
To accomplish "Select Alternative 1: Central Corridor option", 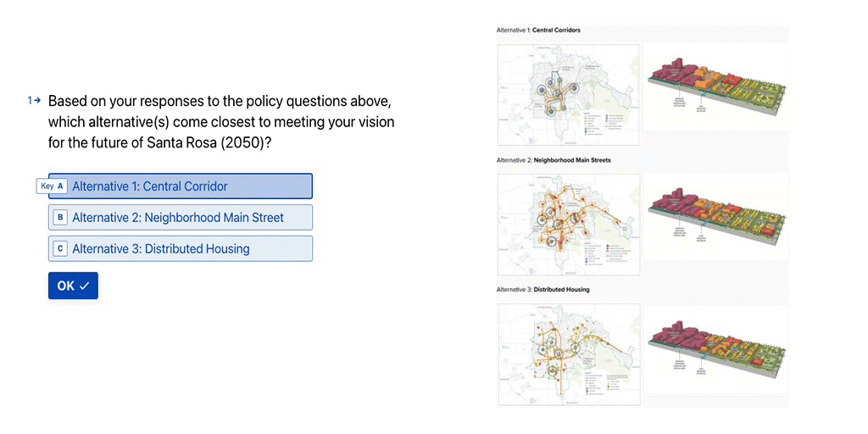I will pos(181,186).
